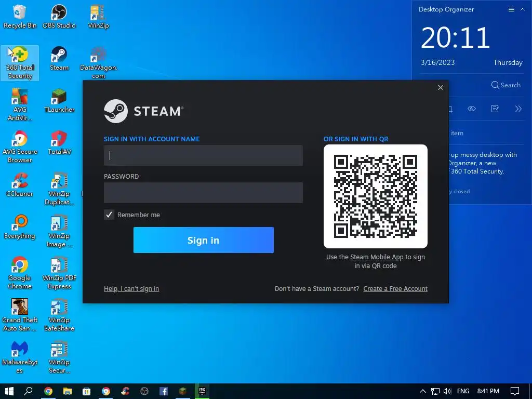
Task: Click the blue Sign in button
Action: pos(204,240)
